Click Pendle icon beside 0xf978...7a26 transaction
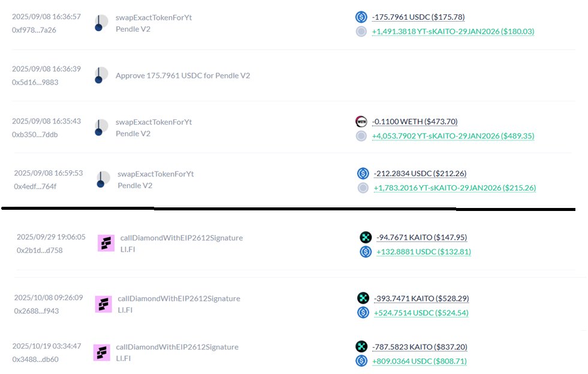588x374 pixels. coord(101,23)
